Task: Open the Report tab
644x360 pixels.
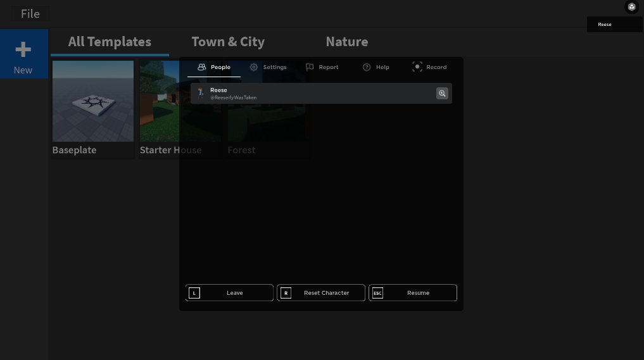Action: click(x=322, y=67)
